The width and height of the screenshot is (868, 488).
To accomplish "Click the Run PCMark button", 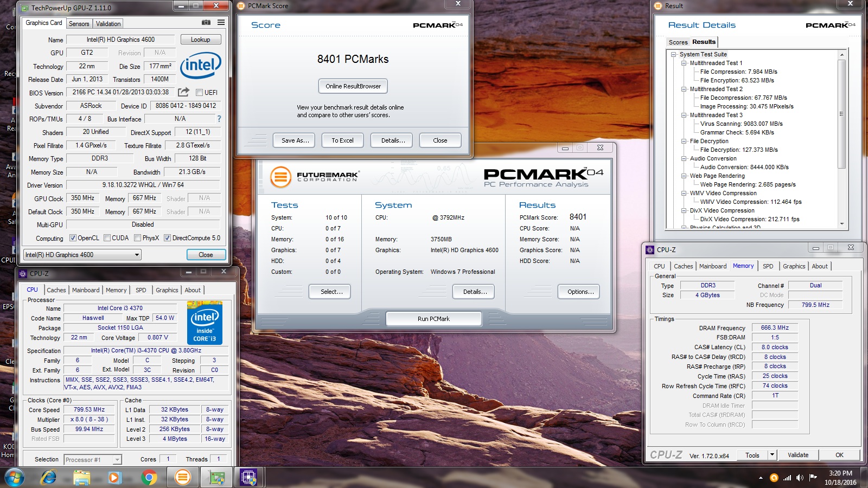I will click(433, 319).
